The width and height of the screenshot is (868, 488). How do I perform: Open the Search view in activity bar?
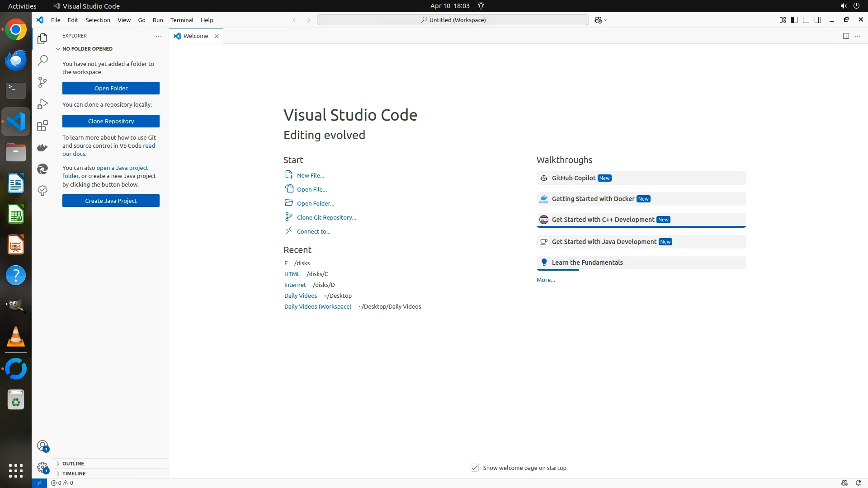42,60
